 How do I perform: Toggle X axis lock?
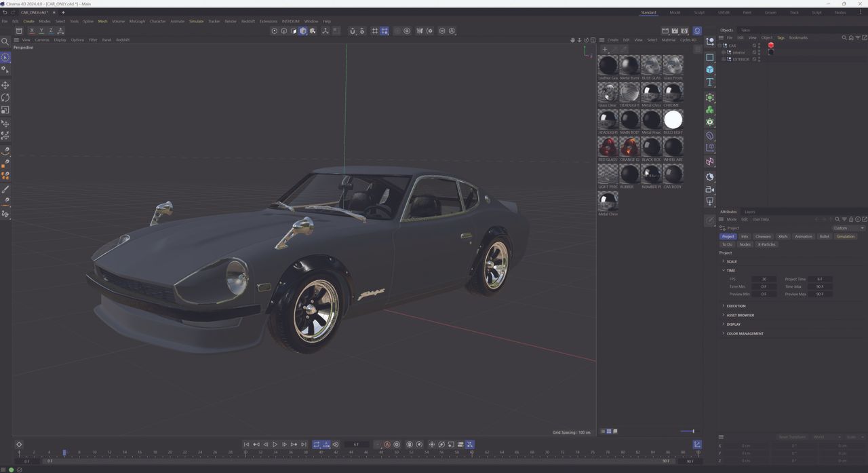click(31, 31)
